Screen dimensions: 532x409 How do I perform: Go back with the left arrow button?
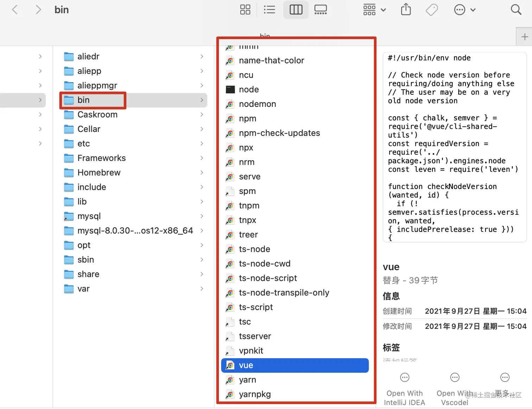(x=15, y=10)
